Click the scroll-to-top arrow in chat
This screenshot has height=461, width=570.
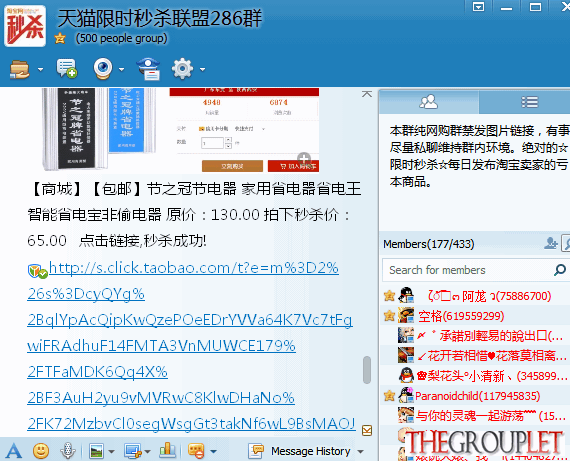[x=367, y=94]
